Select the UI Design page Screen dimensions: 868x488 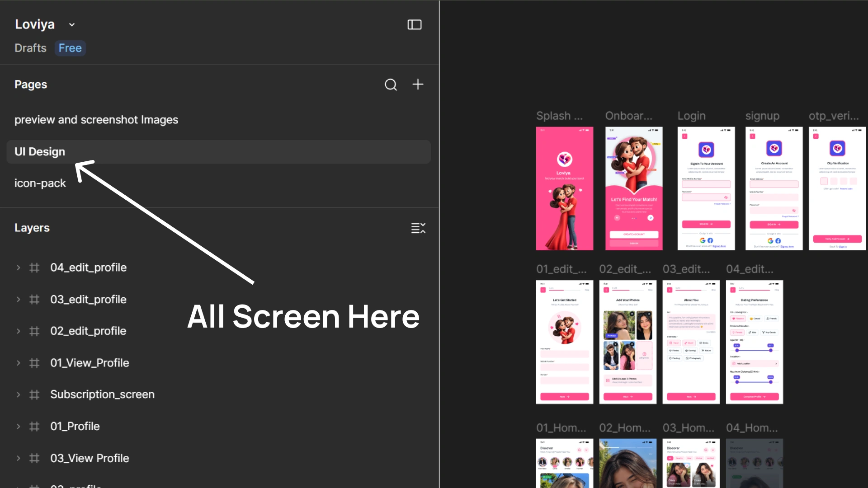coord(218,152)
